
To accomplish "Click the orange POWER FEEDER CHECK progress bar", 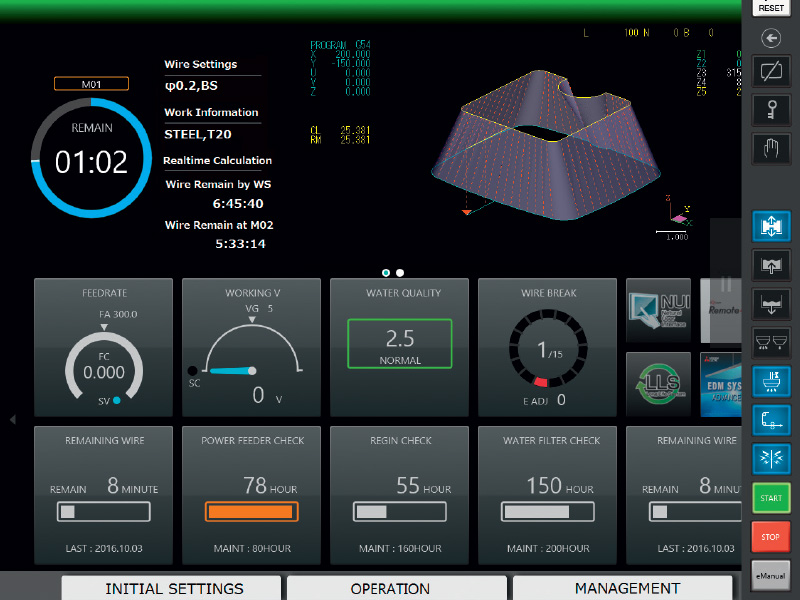I will click(252, 512).
